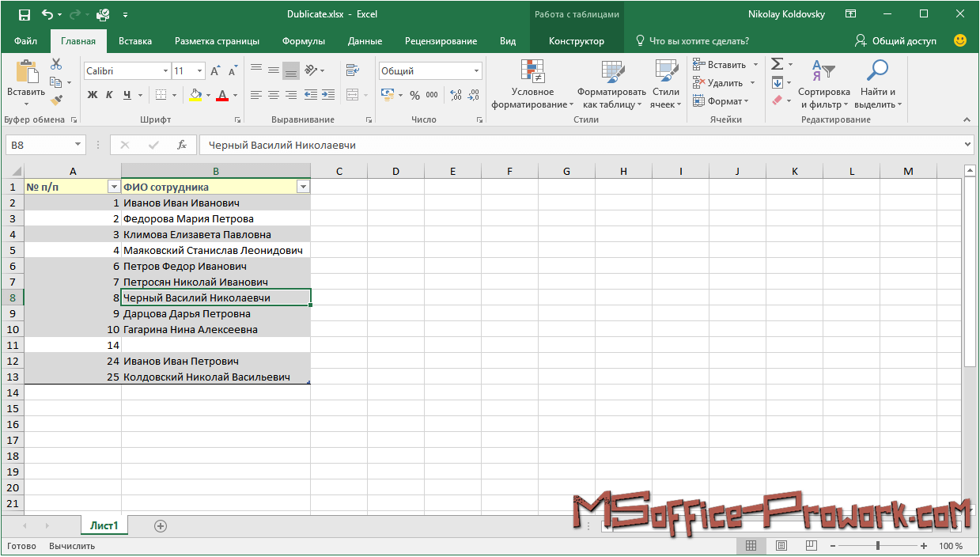This screenshot has width=980, height=557.
Task: Open the number format Общий dropdown
Action: 476,71
